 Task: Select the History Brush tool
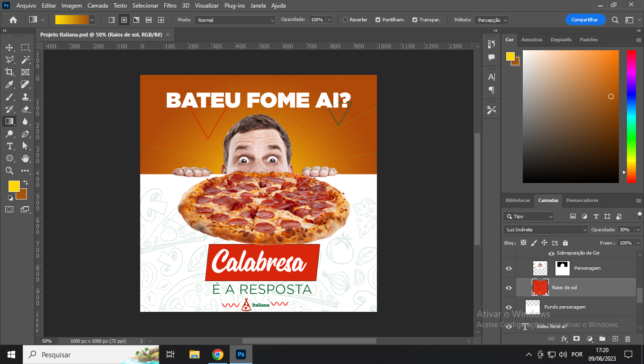pyautogui.click(x=9, y=109)
